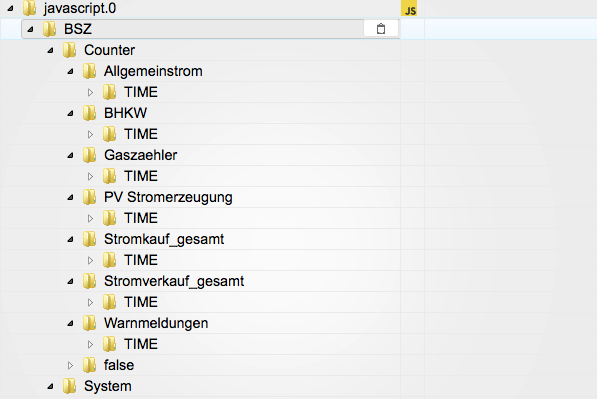Click the folder icon beside System
This screenshot has width=597, height=399.
point(69,386)
